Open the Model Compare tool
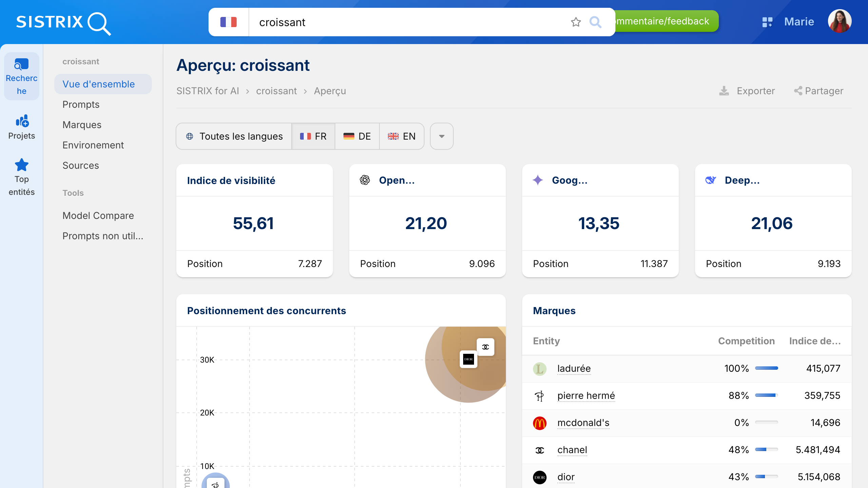This screenshot has width=868, height=488. (x=98, y=216)
